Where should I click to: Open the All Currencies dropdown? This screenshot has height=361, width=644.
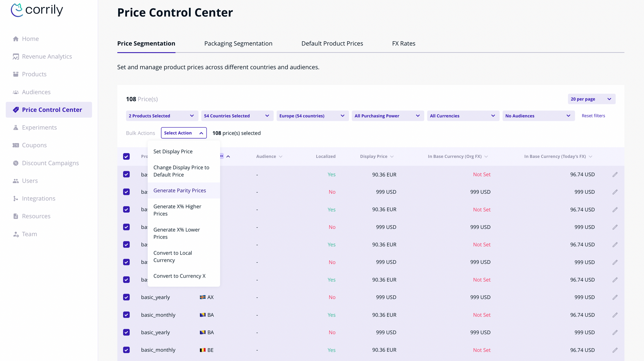(x=463, y=116)
